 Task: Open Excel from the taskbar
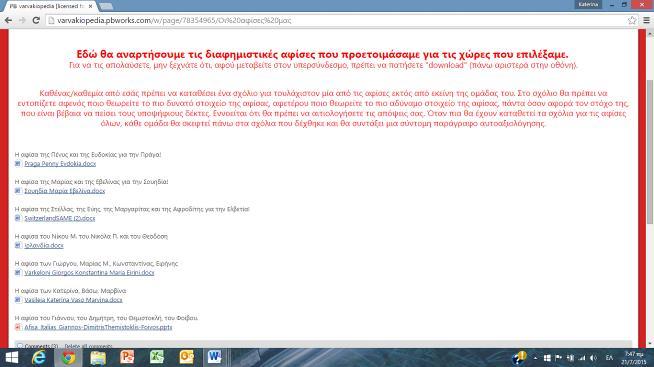(x=156, y=357)
